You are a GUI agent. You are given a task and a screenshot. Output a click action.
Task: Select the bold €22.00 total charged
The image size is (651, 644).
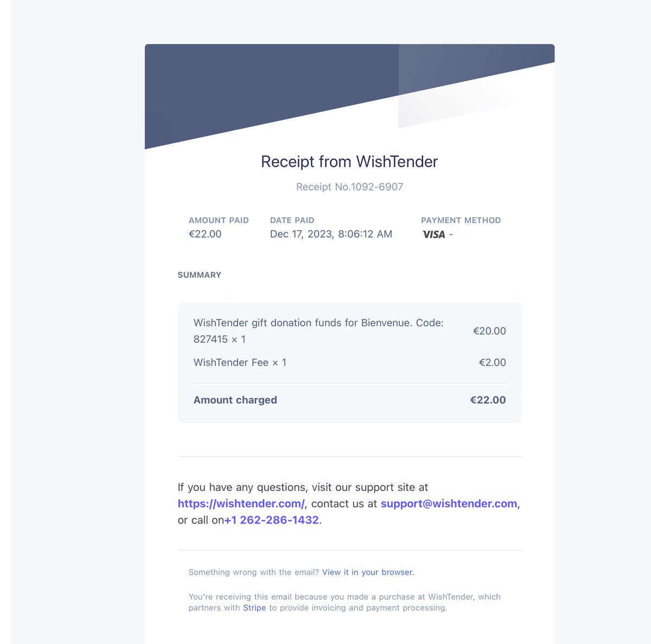[x=488, y=400]
